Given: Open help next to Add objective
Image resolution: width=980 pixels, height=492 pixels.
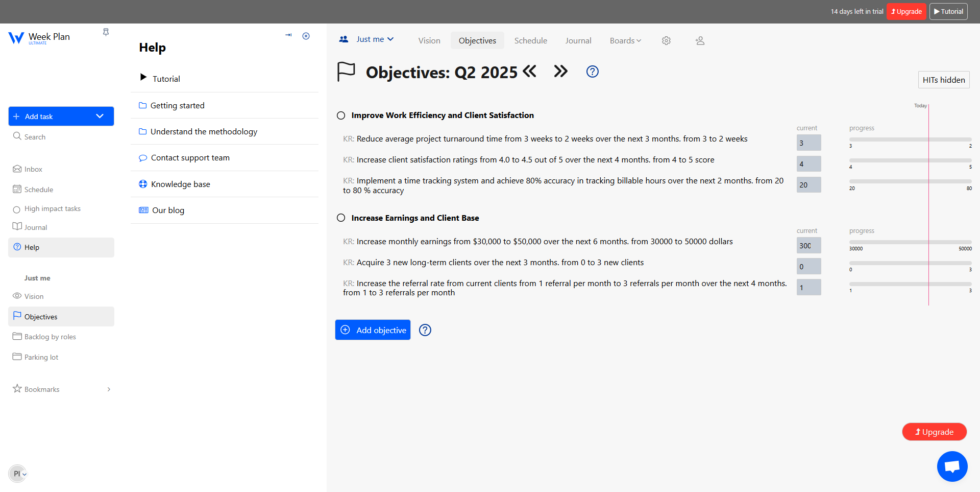Looking at the screenshot, I should click(425, 330).
